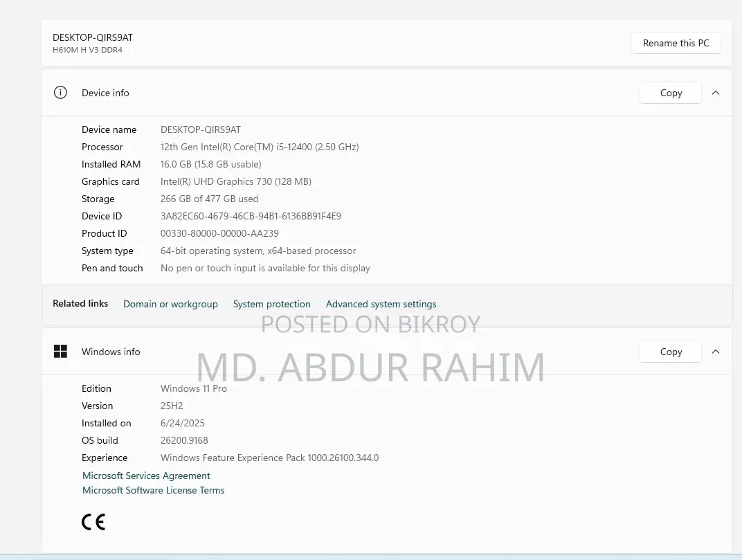The image size is (742, 560).
Task: Click the Rename this PC button
Action: 676,43
